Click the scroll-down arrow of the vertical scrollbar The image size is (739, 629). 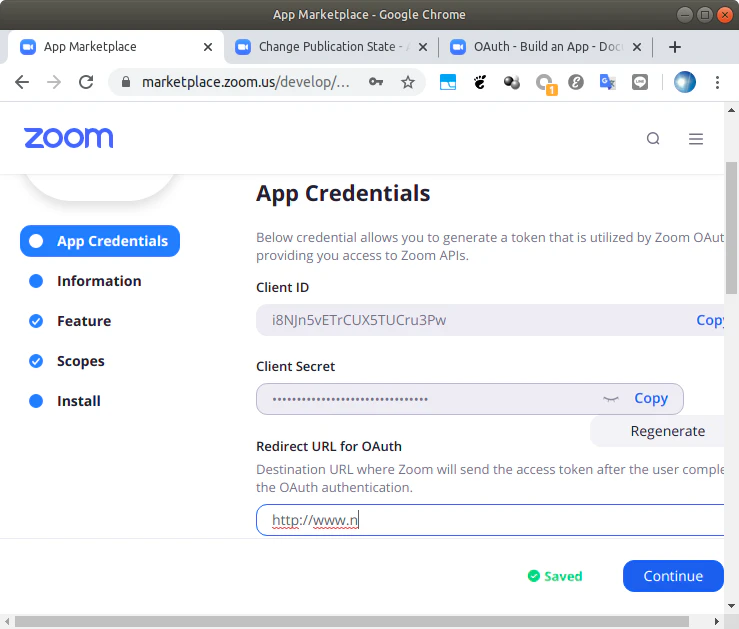(x=731, y=606)
